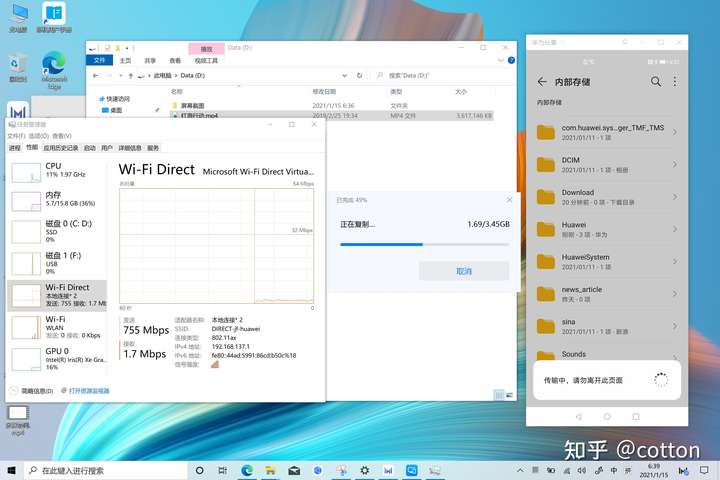Open Explorer 视频工具 ribbon tab

tap(206, 61)
